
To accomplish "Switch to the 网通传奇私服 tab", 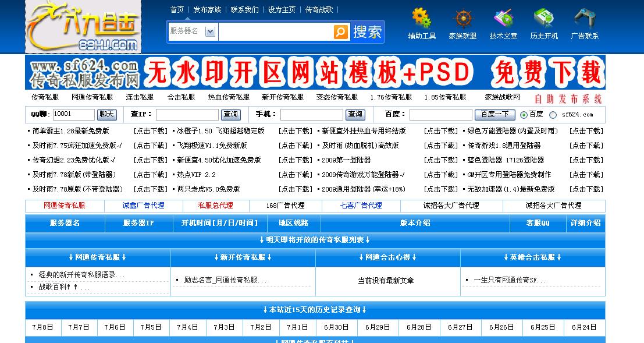I will click(x=64, y=205).
